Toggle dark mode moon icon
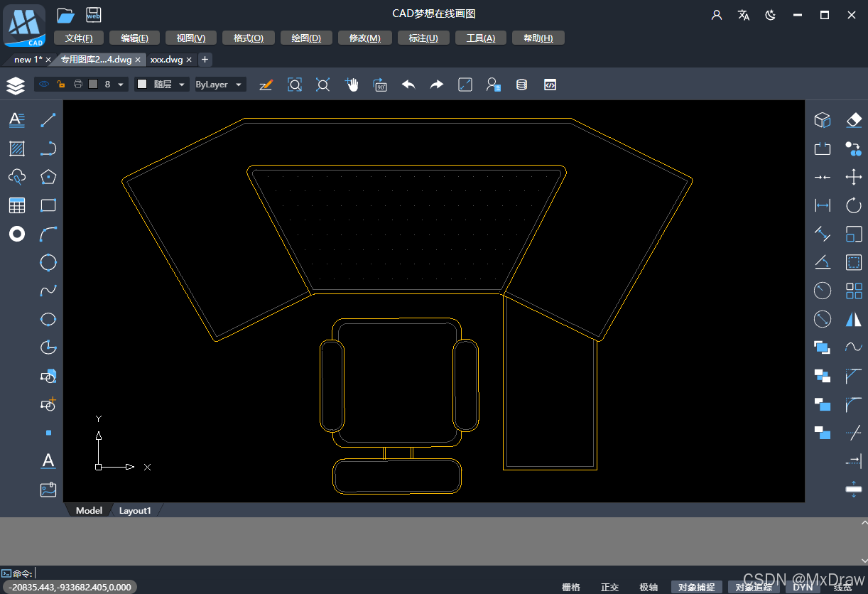 [771, 15]
